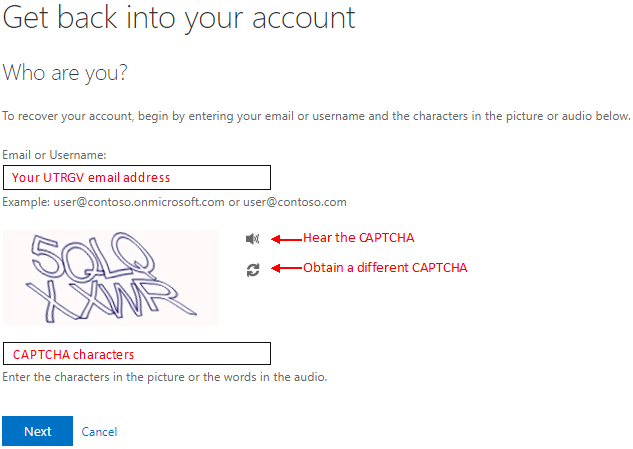Click the user@contoso.onmicrosoft.com example text
Viewport: 633px width, 449px height.
[x=139, y=202]
